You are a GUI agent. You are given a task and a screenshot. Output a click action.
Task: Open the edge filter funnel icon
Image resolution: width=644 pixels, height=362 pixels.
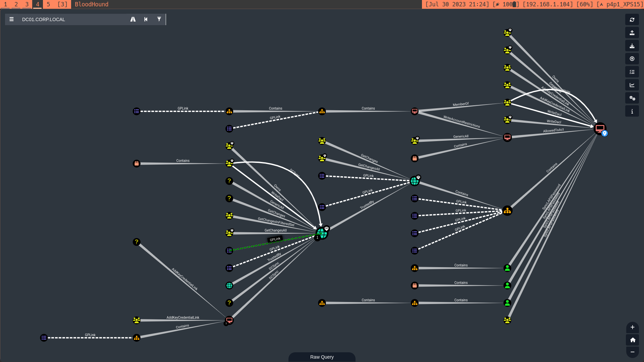tap(159, 19)
